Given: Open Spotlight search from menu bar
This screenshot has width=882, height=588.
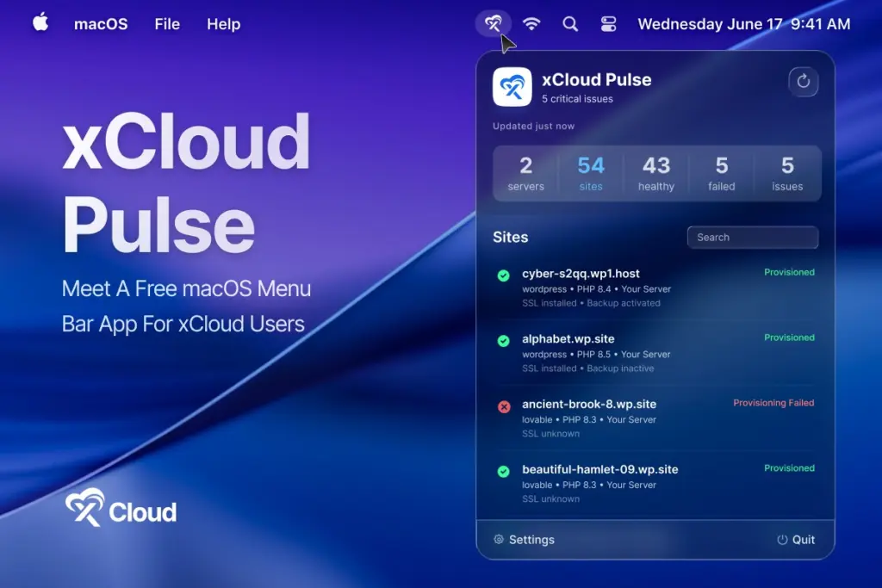Looking at the screenshot, I should [570, 23].
